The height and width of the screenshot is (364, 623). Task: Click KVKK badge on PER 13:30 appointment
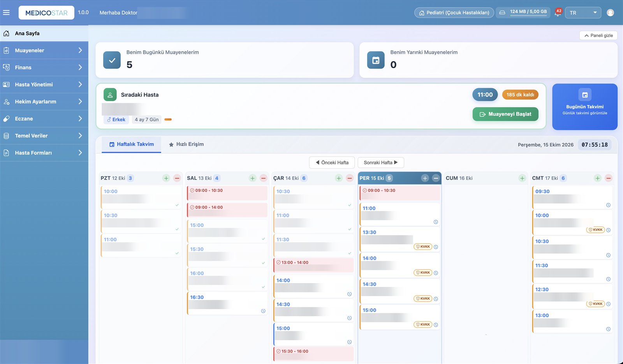coord(423,246)
